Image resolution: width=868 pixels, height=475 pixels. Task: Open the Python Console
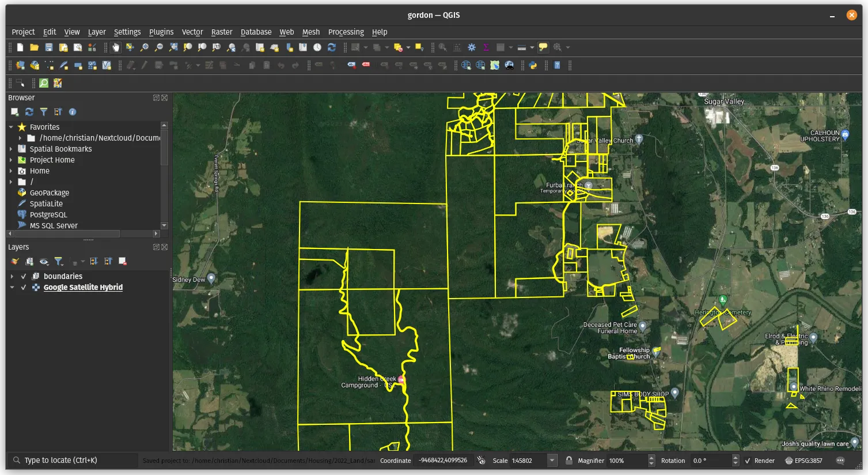tap(533, 65)
